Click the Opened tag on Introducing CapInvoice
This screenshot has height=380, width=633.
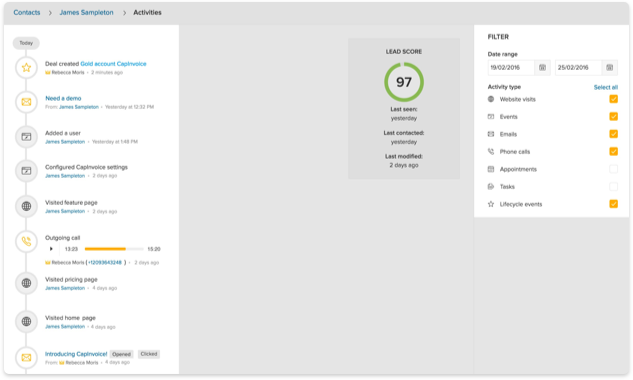coord(122,354)
